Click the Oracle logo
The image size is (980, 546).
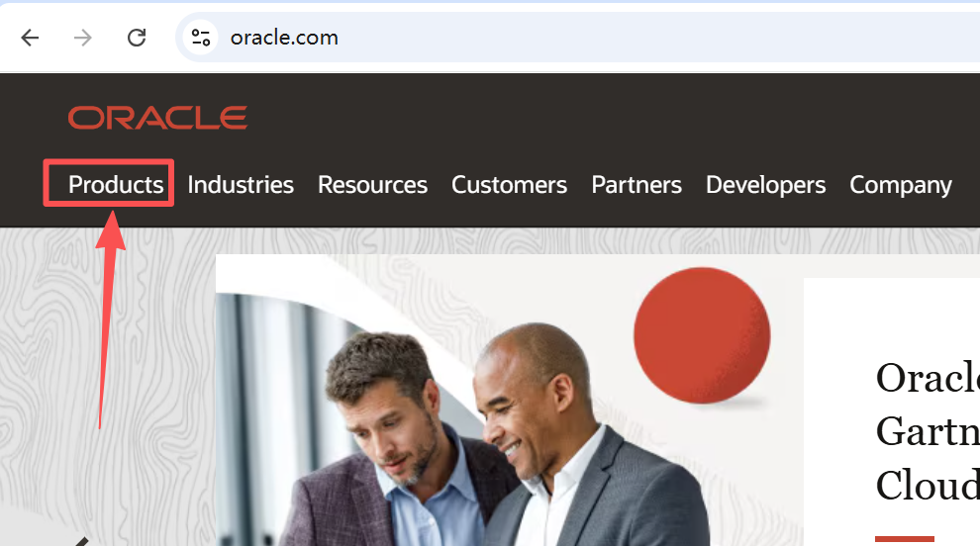tap(158, 118)
